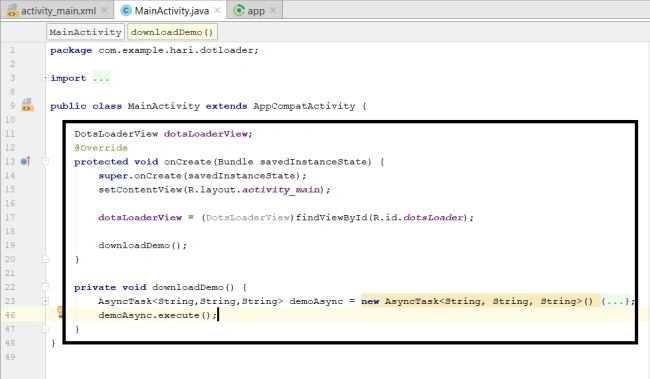This screenshot has width=650, height=379.
Task: Click line number 17 in the gutter
Action: [x=10, y=217]
